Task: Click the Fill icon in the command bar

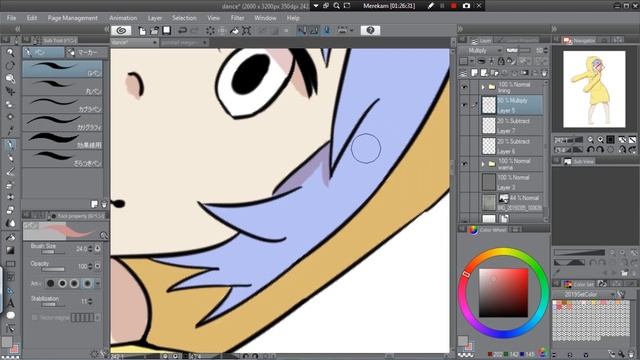Action: pos(234,31)
